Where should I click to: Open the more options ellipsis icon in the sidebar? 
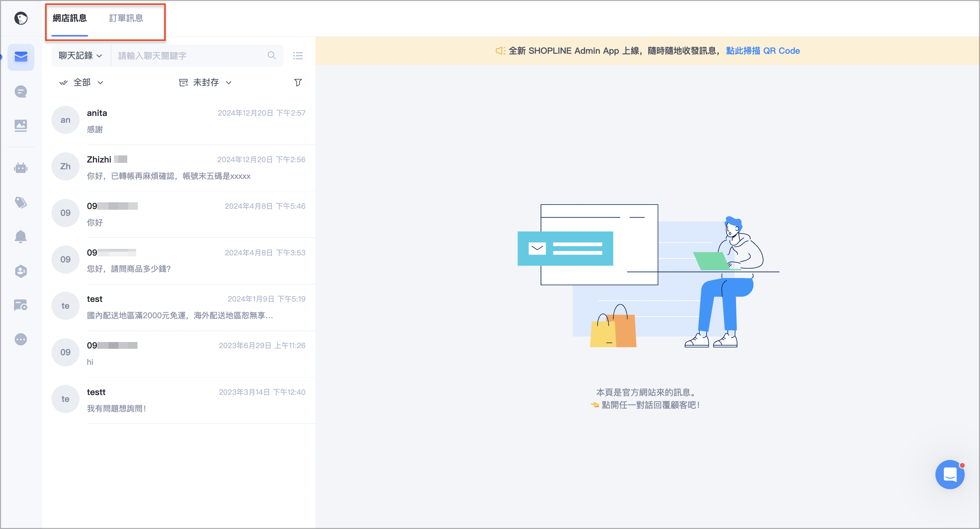tap(20, 339)
